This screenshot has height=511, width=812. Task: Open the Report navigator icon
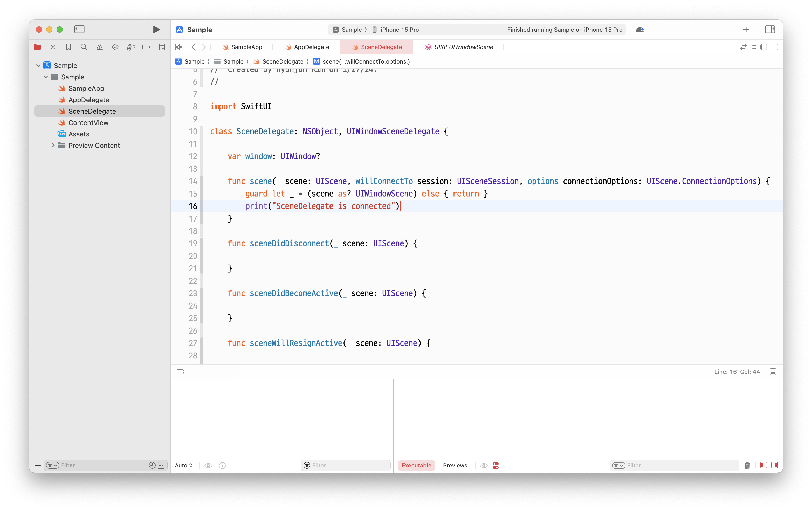[162, 47]
